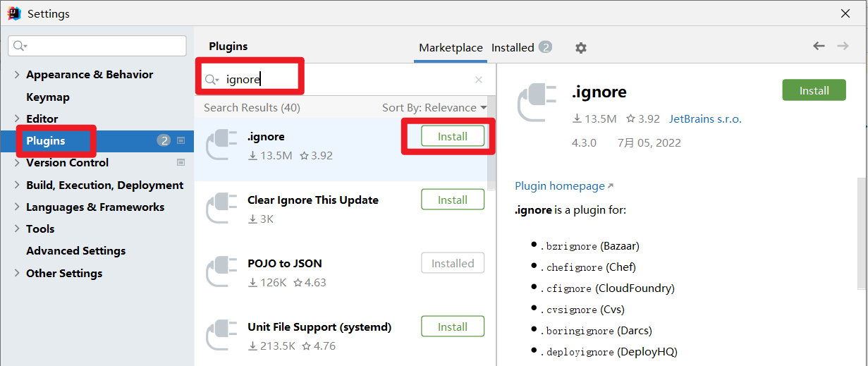
Task: Expand the Appearance & Behavior section
Action: coord(17,75)
